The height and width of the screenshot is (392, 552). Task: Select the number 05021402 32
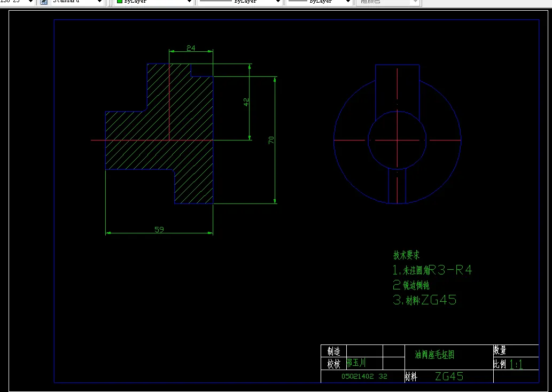[364, 376]
